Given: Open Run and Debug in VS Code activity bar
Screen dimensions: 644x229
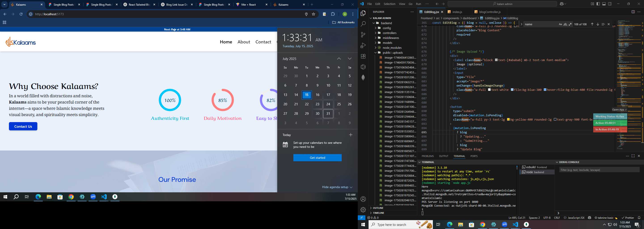Looking at the screenshot, I should (x=363, y=45).
